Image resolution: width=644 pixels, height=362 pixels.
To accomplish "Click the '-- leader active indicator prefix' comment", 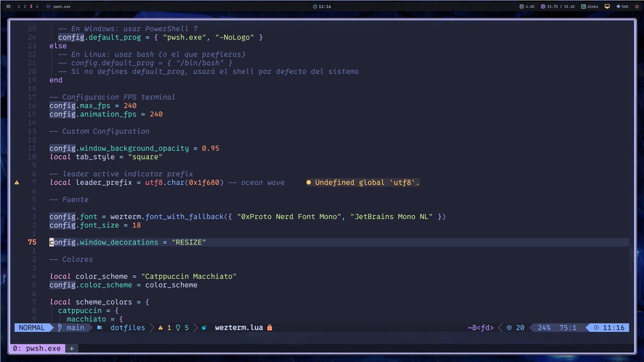I will (x=121, y=174).
